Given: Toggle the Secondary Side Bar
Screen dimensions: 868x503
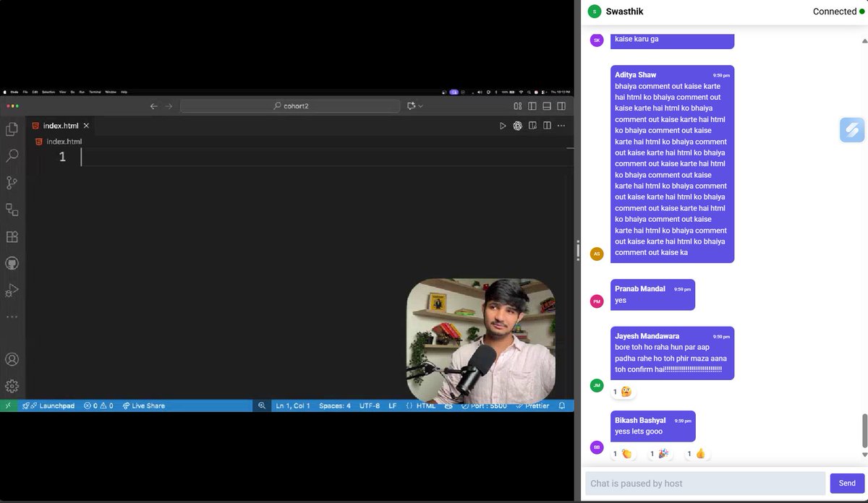Looking at the screenshot, I should click(x=561, y=106).
